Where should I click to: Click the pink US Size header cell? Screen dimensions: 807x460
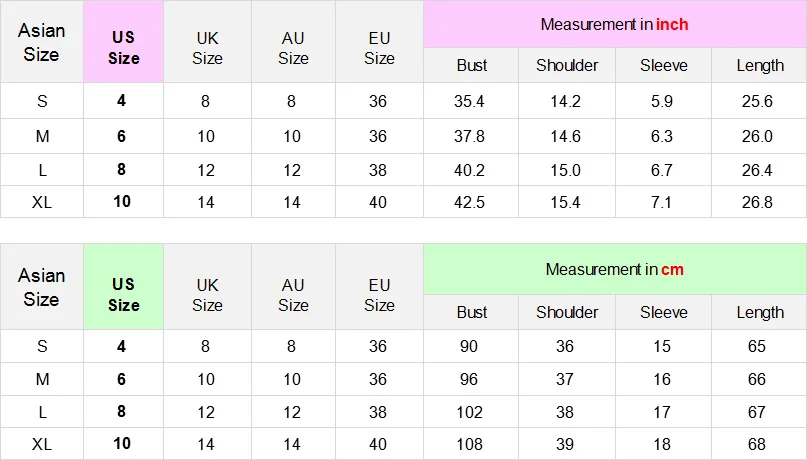(x=124, y=42)
